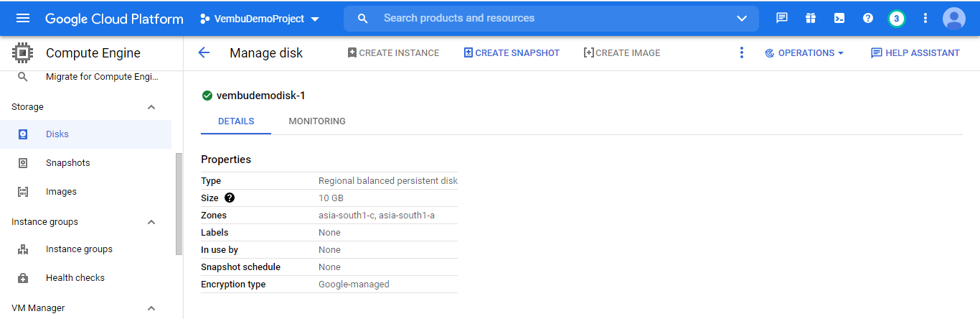Open the Manage disk more-actions dots
The width and height of the screenshot is (980, 319).
coord(742,52)
